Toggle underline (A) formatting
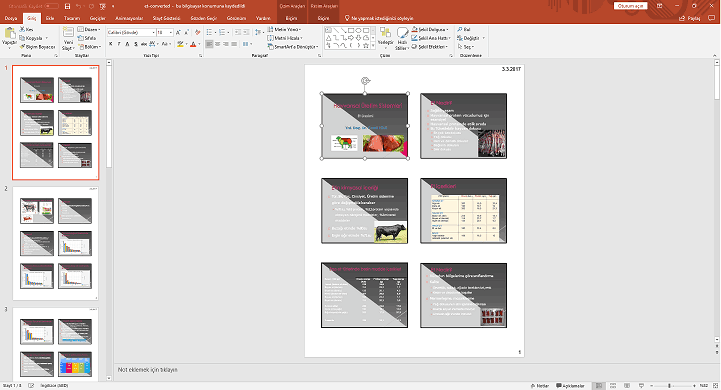The image size is (721, 390). (x=127, y=44)
